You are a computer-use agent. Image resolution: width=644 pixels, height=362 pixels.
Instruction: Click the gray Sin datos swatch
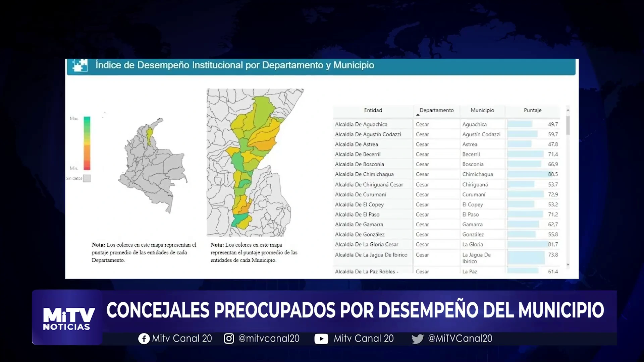point(87,178)
